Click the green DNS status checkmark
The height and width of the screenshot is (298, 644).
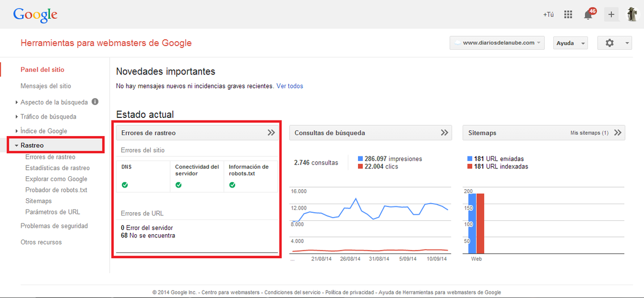125,185
